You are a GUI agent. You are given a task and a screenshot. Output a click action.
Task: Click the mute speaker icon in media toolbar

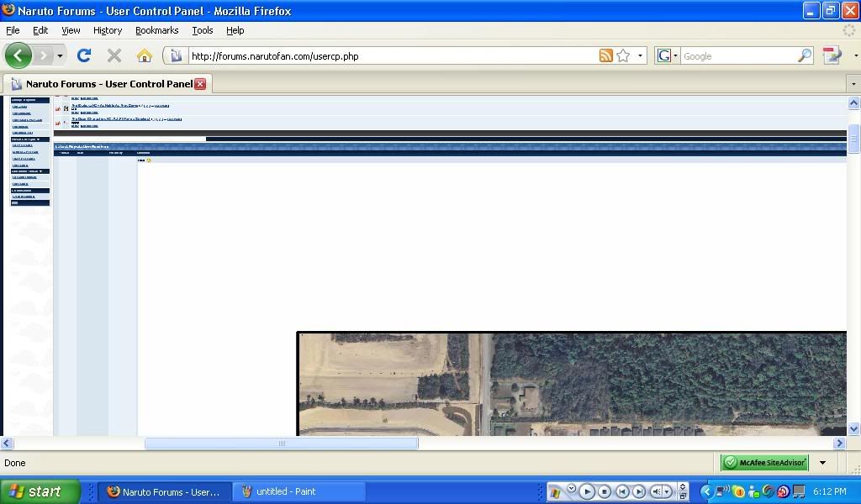[658, 491]
